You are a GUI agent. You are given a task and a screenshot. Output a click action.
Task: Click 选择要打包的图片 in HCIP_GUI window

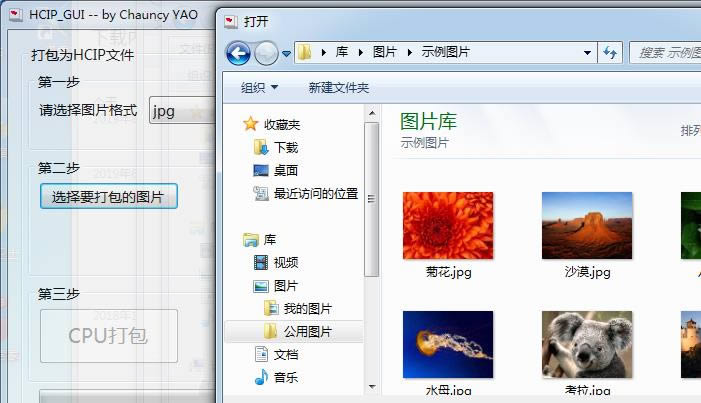click(109, 196)
